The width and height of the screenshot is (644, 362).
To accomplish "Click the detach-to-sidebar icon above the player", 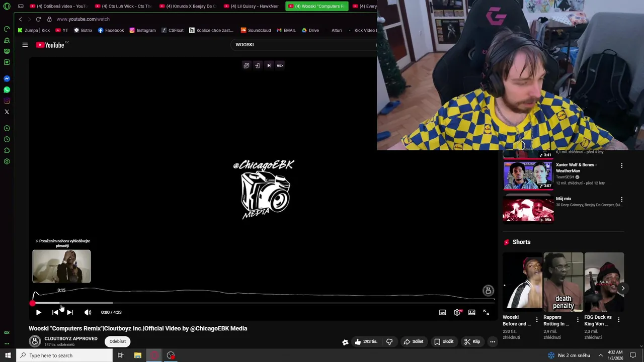I will (257, 65).
